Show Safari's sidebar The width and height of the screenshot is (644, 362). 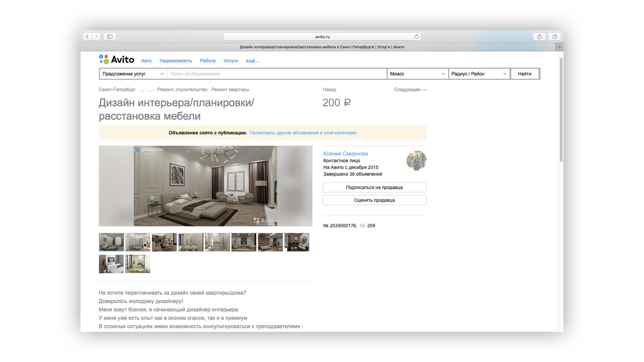coord(110,36)
